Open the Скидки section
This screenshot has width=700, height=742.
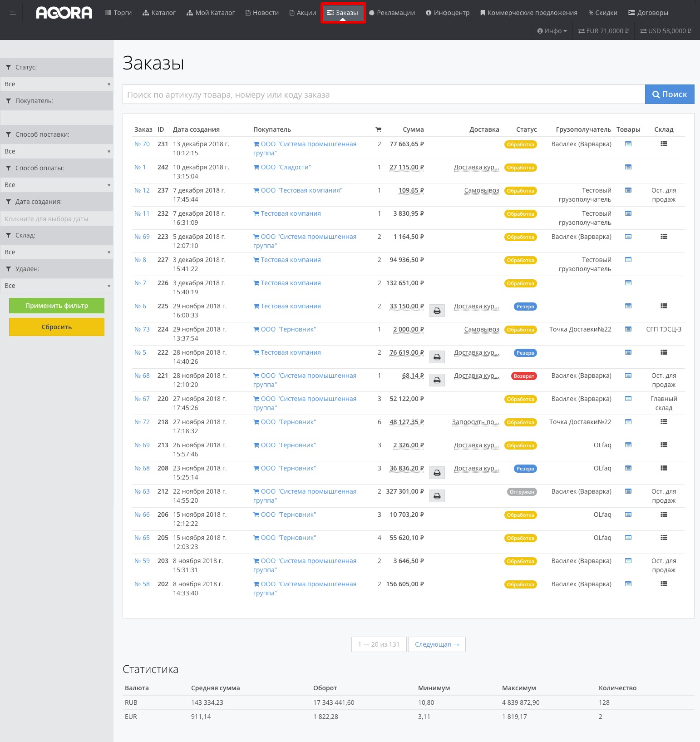[603, 13]
